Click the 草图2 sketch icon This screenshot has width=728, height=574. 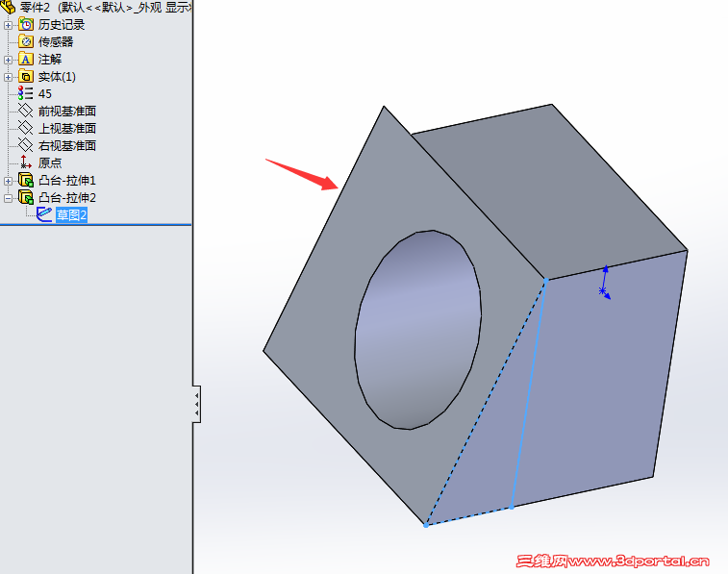point(44,214)
